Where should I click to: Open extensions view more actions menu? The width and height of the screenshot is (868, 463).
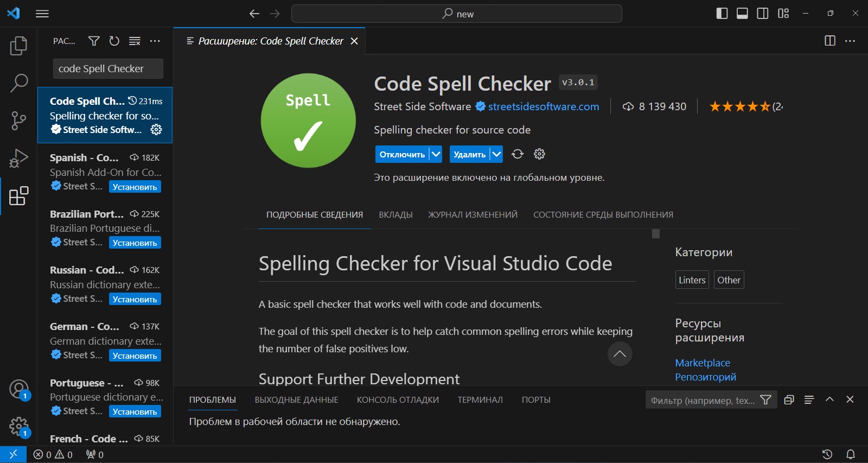[x=155, y=41]
